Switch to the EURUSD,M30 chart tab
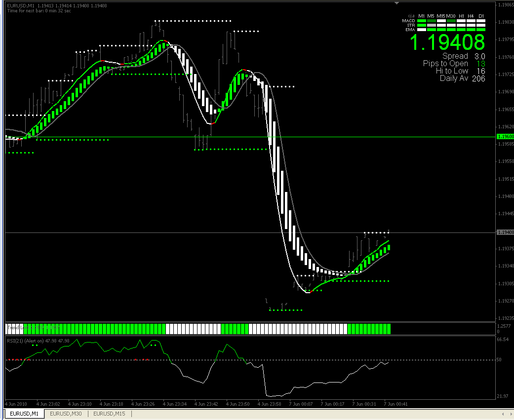The image size is (514, 420). [x=66, y=414]
